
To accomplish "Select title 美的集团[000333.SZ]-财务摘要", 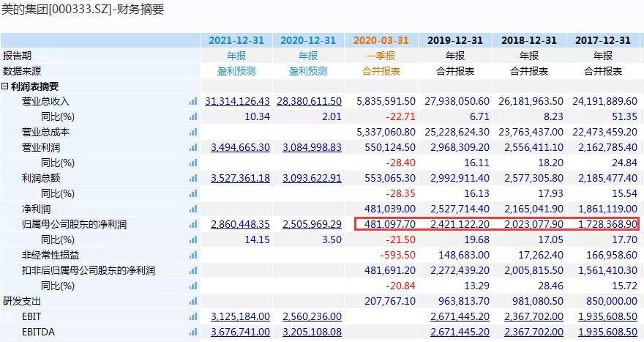I will [x=83, y=10].
